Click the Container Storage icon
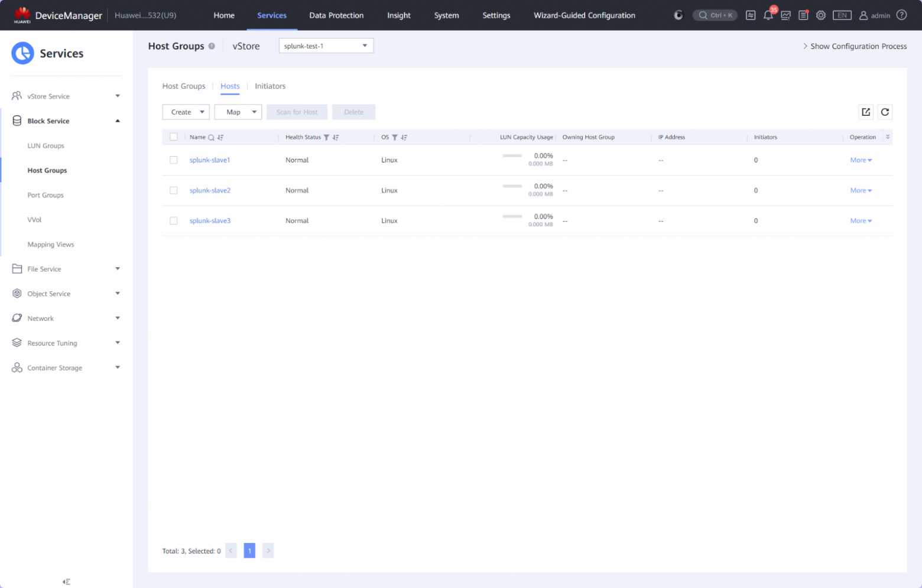The image size is (922, 588). click(17, 368)
